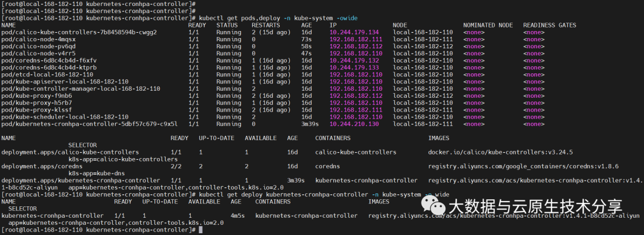The image size is (644, 235).
Task: Click the 2/2 ready value for coredns deployment
Action: click(x=176, y=166)
